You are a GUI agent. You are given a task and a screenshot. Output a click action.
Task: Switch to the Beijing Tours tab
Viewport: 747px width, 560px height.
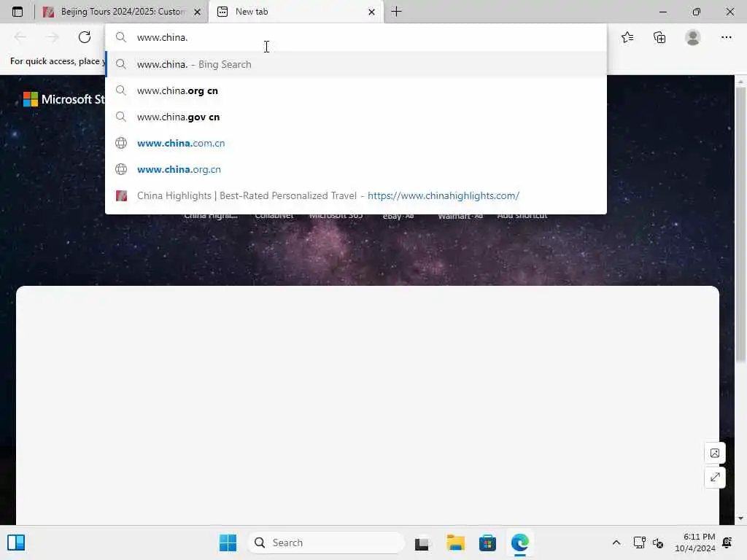click(122, 12)
